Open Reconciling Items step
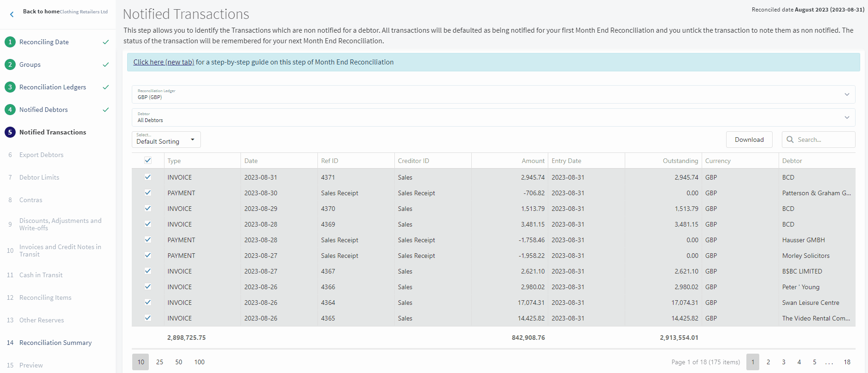 (45, 297)
